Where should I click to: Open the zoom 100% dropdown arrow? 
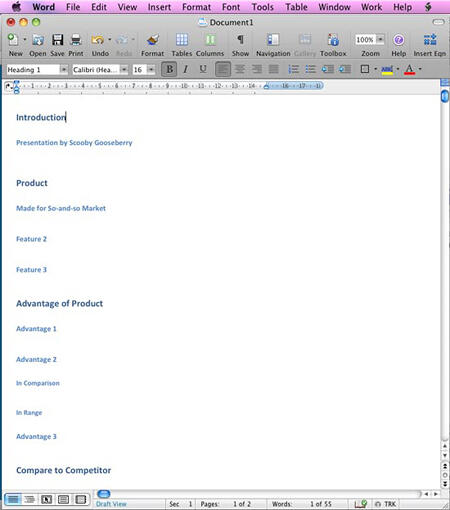380,40
